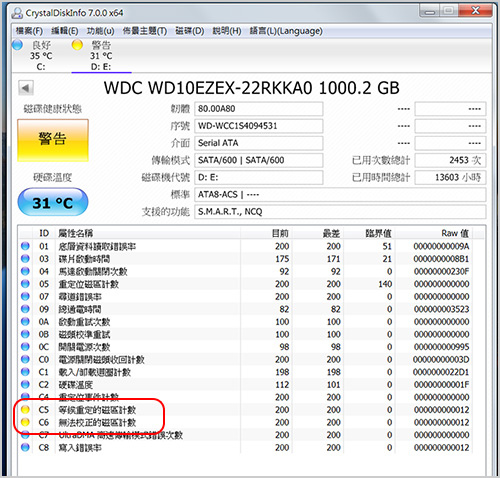Select the D: E: warning drive tab
This screenshot has height=478, width=500.
pos(101,55)
